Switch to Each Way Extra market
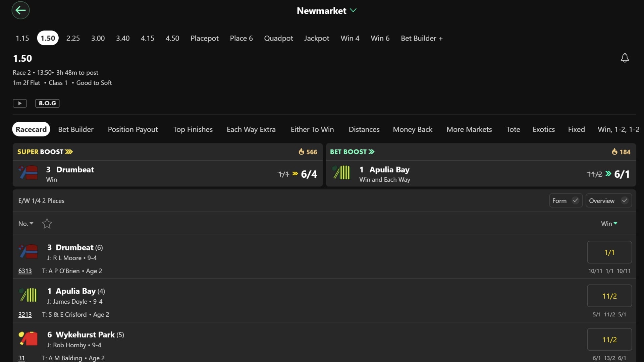The width and height of the screenshot is (644, 362). [251, 129]
